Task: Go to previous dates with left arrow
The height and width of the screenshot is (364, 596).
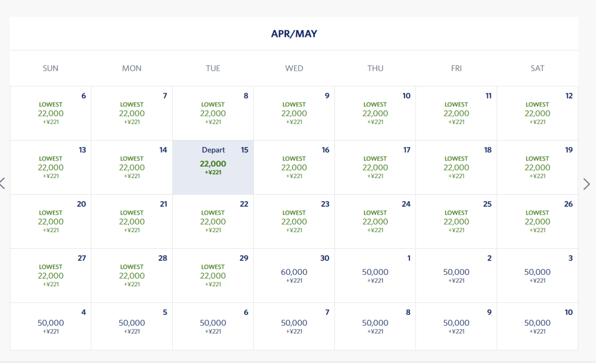Action: [3, 183]
